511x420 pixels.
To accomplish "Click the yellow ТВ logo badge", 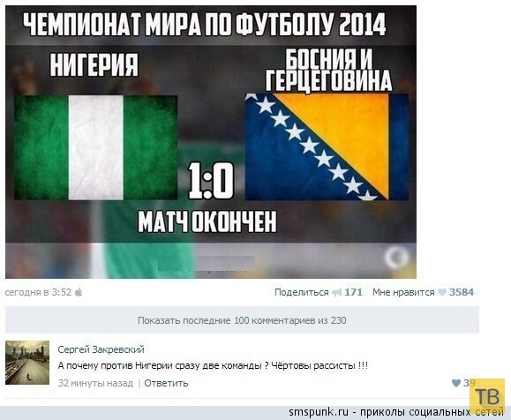I will coord(487,396).
